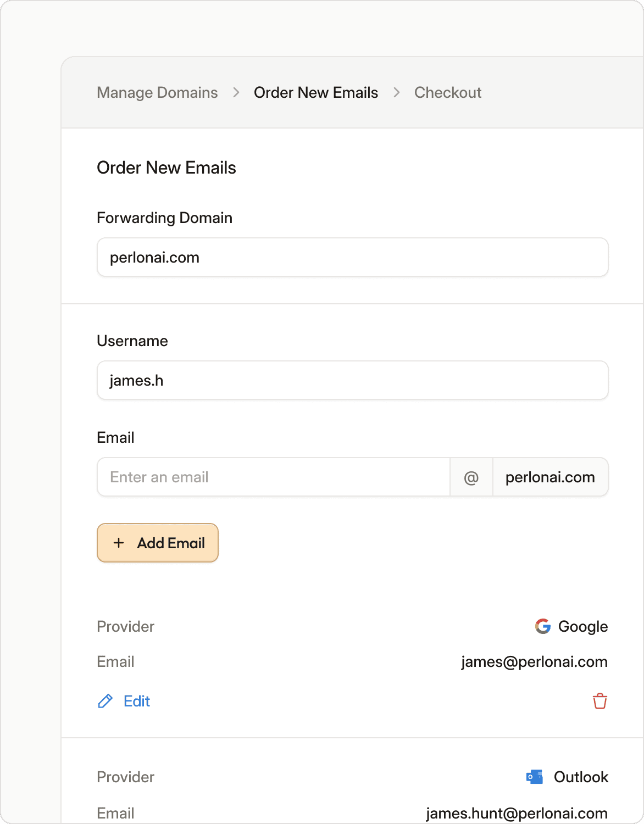This screenshot has height=824, width=644.
Task: Click the Enter an email input
Action: 274,477
